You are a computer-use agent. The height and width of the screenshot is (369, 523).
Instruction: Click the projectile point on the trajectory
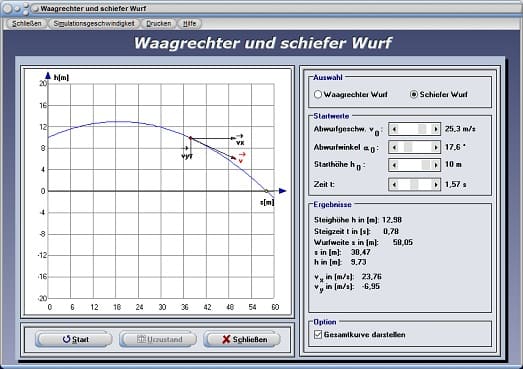(x=190, y=138)
